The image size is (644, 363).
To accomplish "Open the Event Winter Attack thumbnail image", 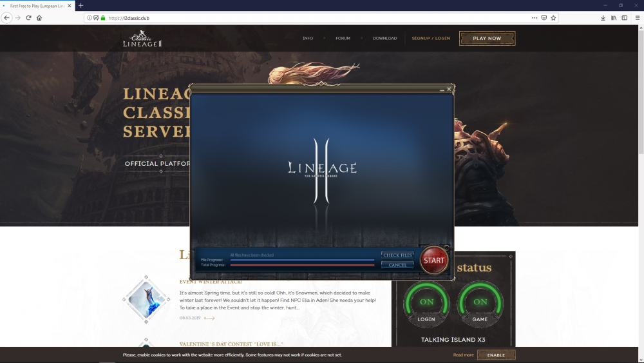I will (x=146, y=300).
